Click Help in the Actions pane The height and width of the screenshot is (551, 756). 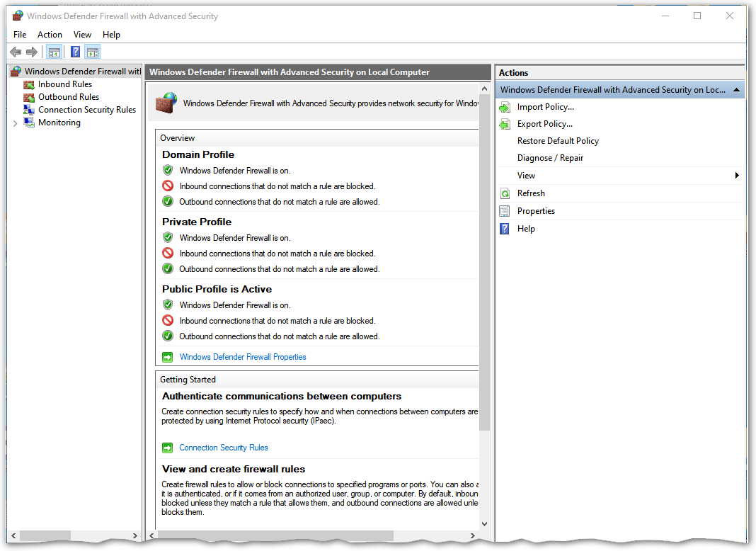coord(526,229)
